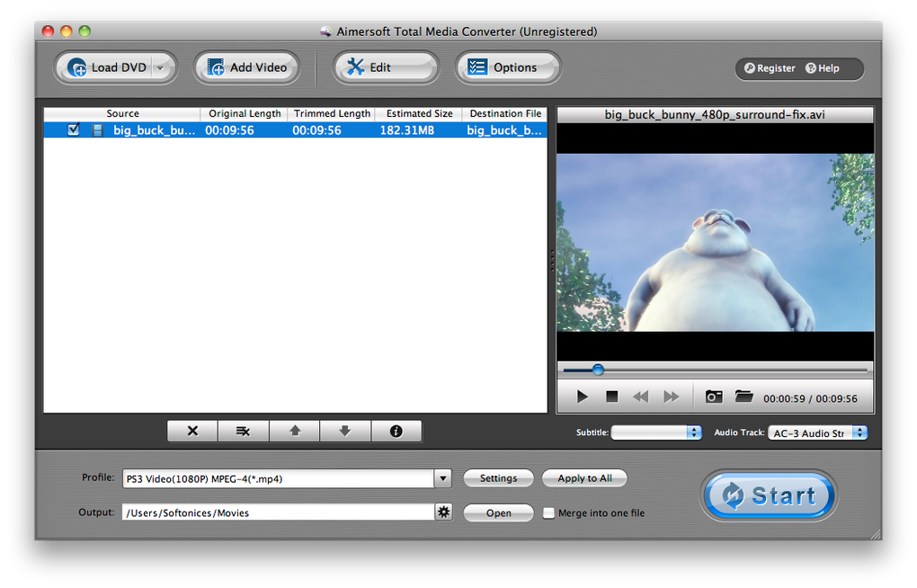Click the Original Length column header

(x=245, y=113)
